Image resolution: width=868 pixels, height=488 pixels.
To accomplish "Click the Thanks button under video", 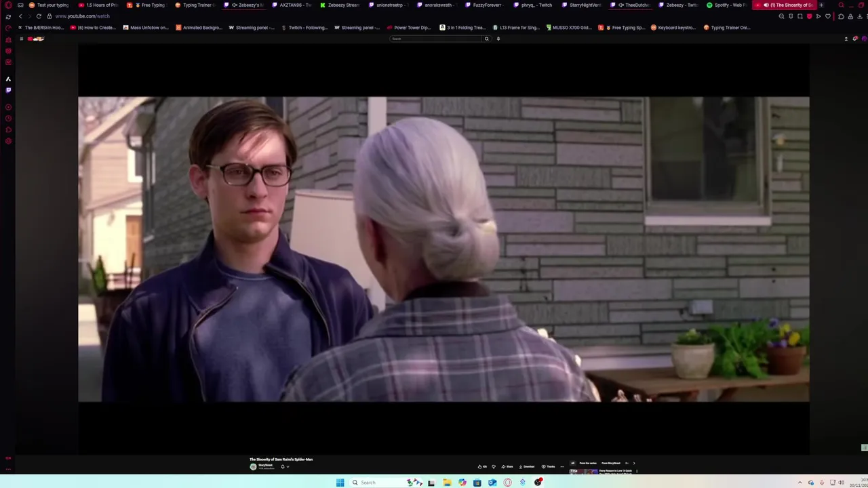I will click(548, 466).
